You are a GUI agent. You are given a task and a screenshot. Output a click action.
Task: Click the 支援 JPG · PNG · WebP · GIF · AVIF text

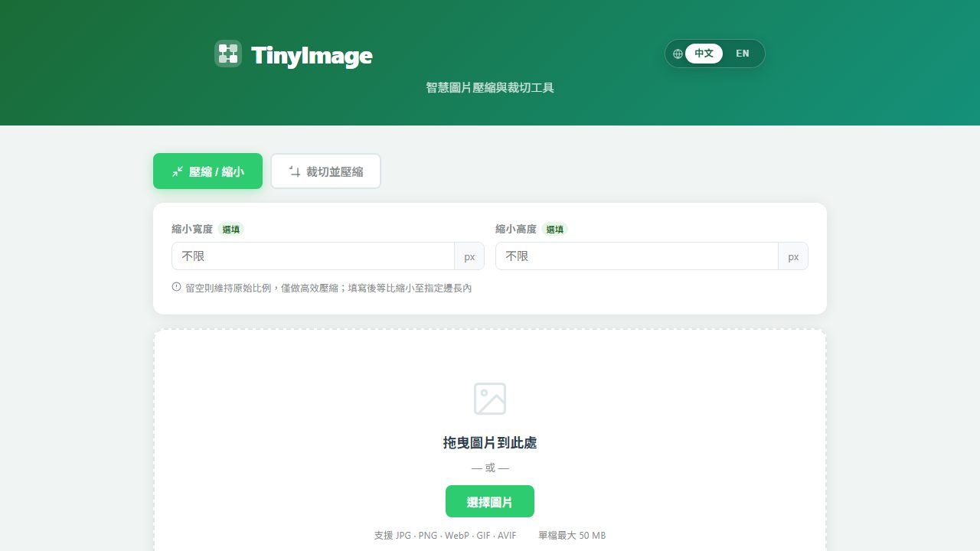pos(446,536)
